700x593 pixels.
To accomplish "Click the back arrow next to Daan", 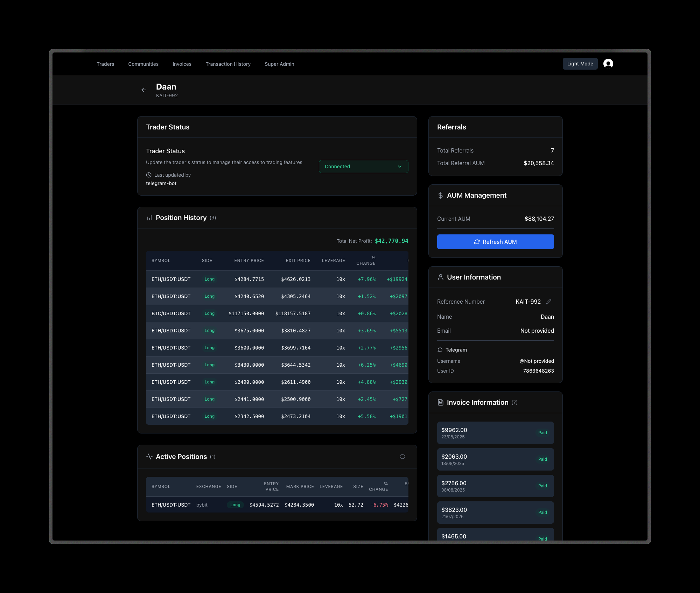I will (x=143, y=90).
